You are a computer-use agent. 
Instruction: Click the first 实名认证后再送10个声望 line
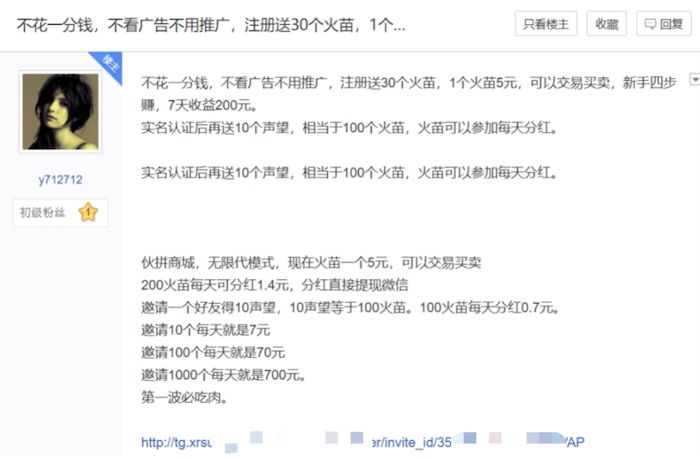[x=349, y=128]
